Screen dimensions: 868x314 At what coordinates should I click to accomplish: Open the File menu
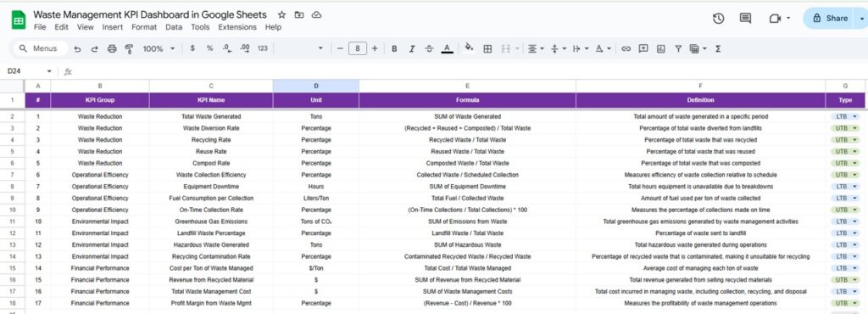[40, 26]
